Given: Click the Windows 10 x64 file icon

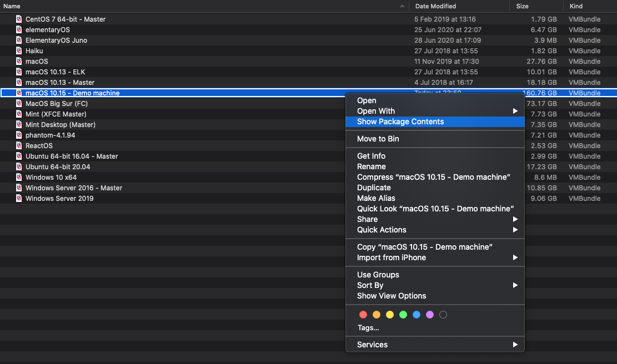Looking at the screenshot, I should pos(19,177).
